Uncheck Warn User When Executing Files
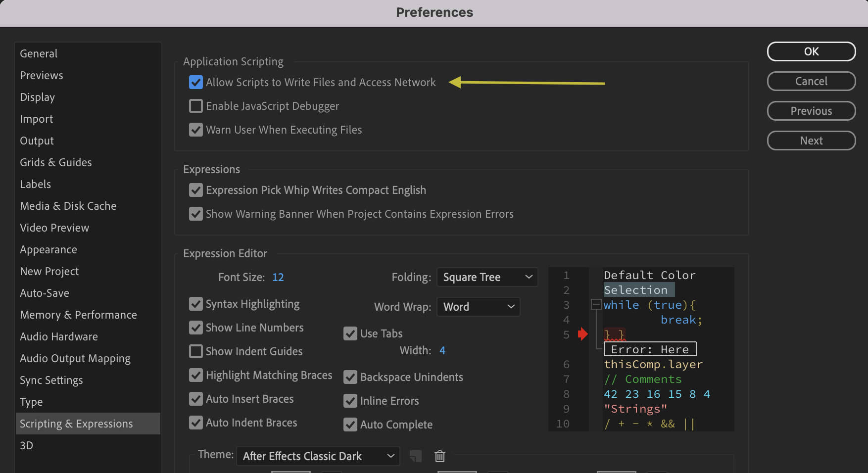The width and height of the screenshot is (868, 473). pyautogui.click(x=196, y=130)
